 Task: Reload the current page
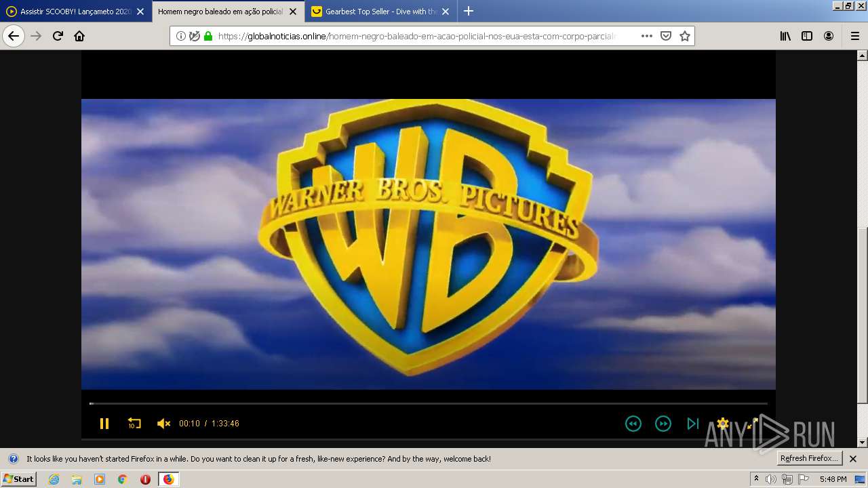tap(58, 36)
